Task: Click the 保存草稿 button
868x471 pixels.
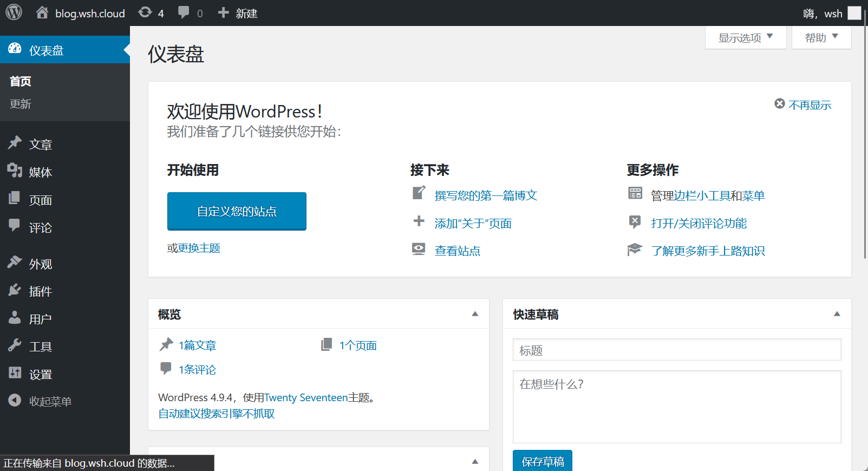Action: [543, 461]
